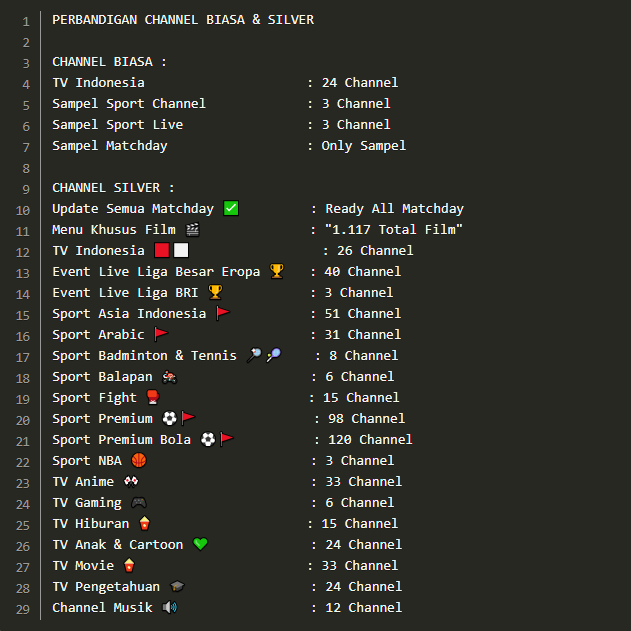The height and width of the screenshot is (631, 631).
Task: Place cursor on CHANNEL SILVER heading
Action: click(113, 188)
